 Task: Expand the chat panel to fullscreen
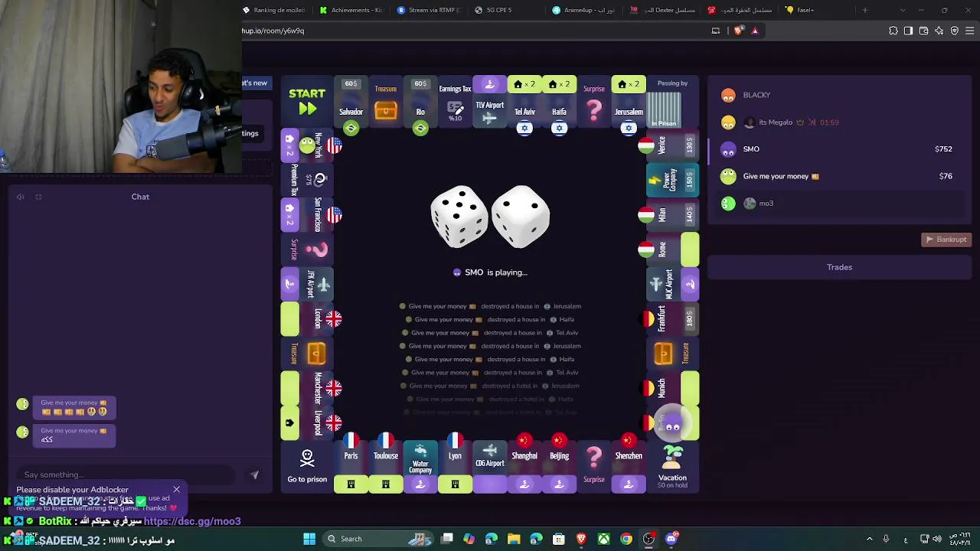click(38, 197)
